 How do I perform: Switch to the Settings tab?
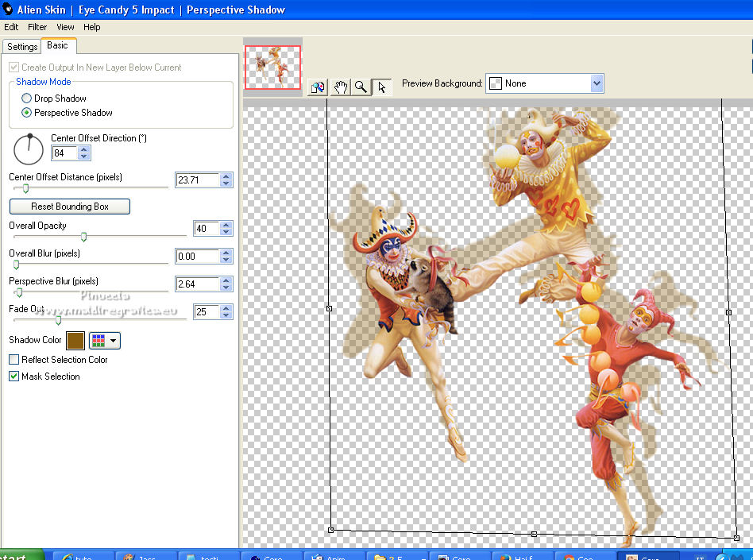click(x=22, y=47)
